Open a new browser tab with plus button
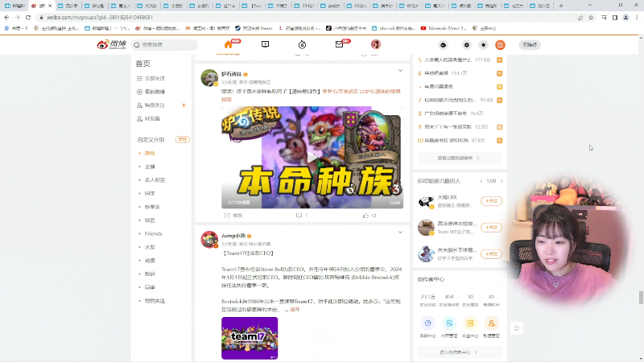644x362 pixels. pos(560,6)
